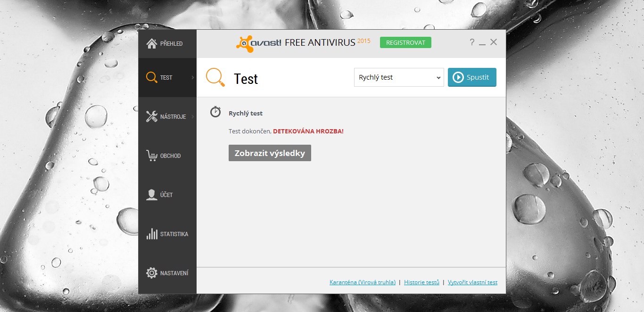Open the Účet user icon
644x312 pixels.
[152, 195]
